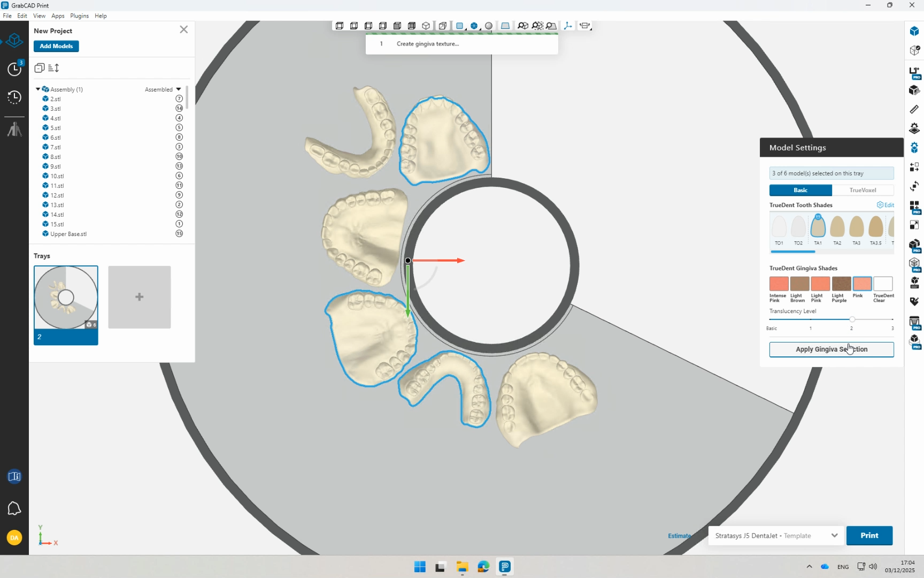Click the show coordinate axes icon
Screen dimensions: 924x578
(568, 26)
